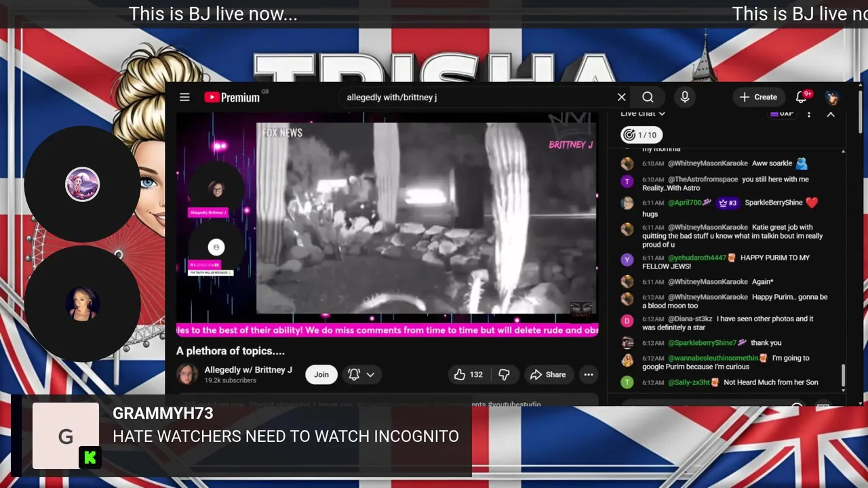
Task: Click the message HAPPY PURIM TO MY FELLOW JEWS!
Action: [x=726, y=262]
